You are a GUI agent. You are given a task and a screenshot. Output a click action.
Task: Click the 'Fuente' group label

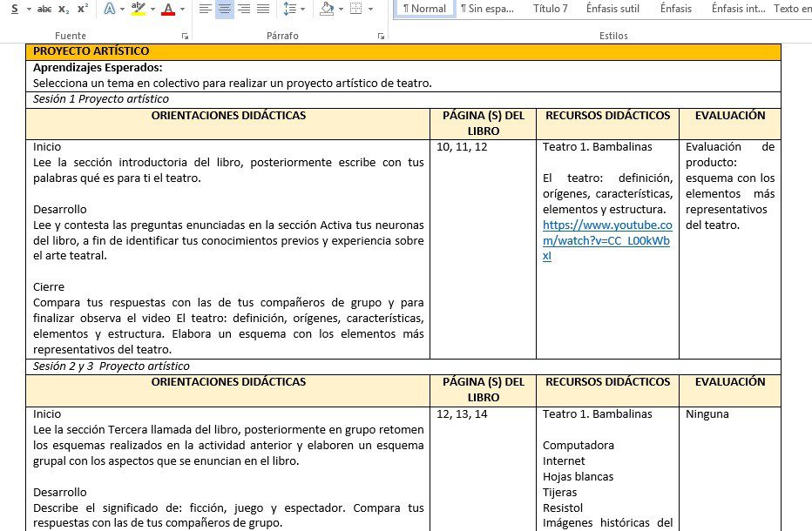coord(71,36)
